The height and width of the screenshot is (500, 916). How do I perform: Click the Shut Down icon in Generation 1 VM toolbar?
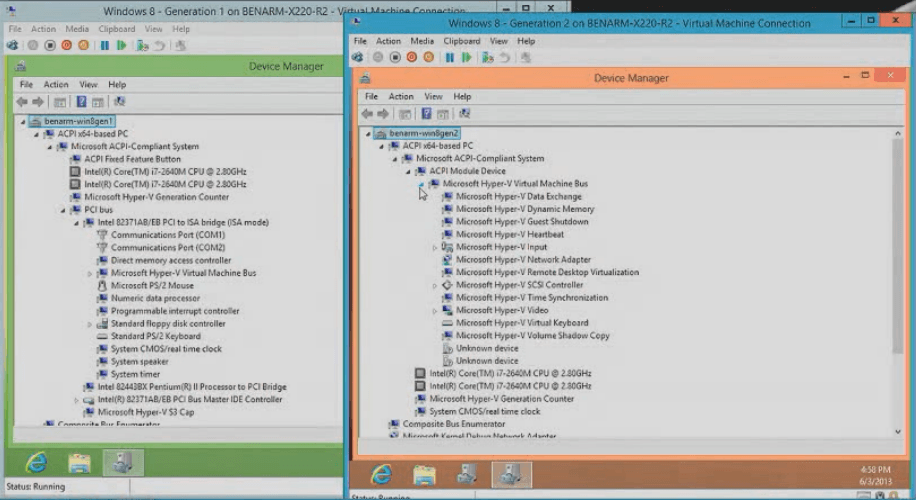pos(67,45)
